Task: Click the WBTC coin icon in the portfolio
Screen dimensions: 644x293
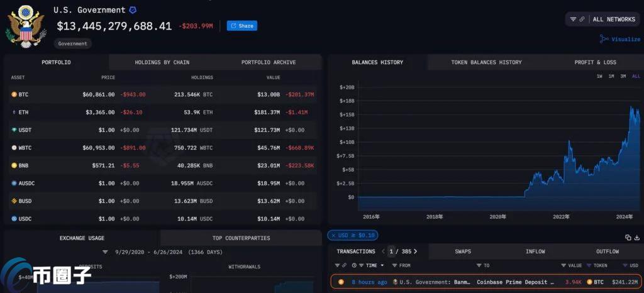Action: click(x=14, y=148)
